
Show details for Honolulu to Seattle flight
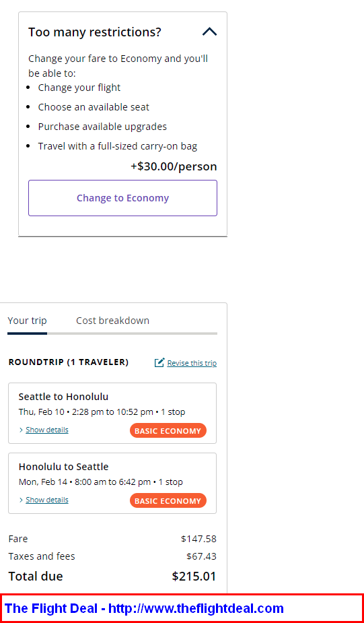[47, 500]
